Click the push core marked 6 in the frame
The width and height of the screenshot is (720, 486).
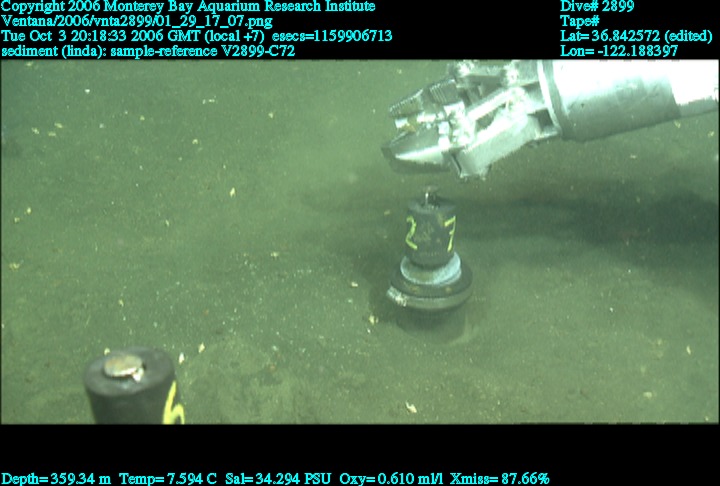[x=133, y=386]
